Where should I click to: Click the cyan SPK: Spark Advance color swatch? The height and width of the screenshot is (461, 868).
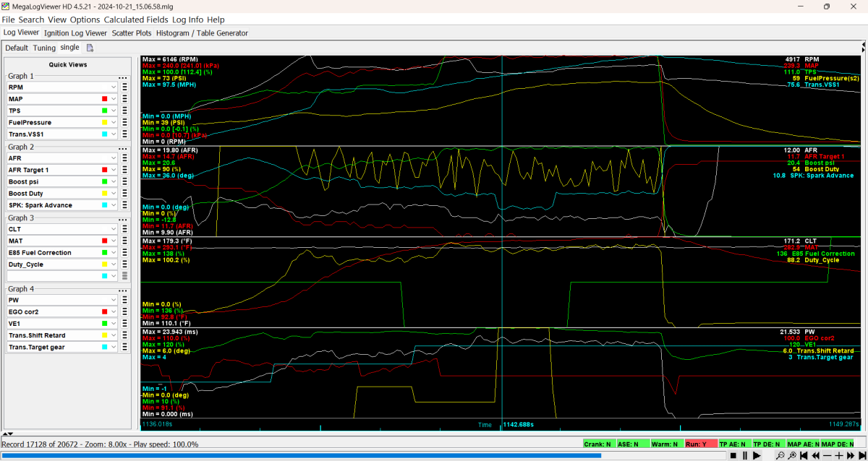(105, 205)
